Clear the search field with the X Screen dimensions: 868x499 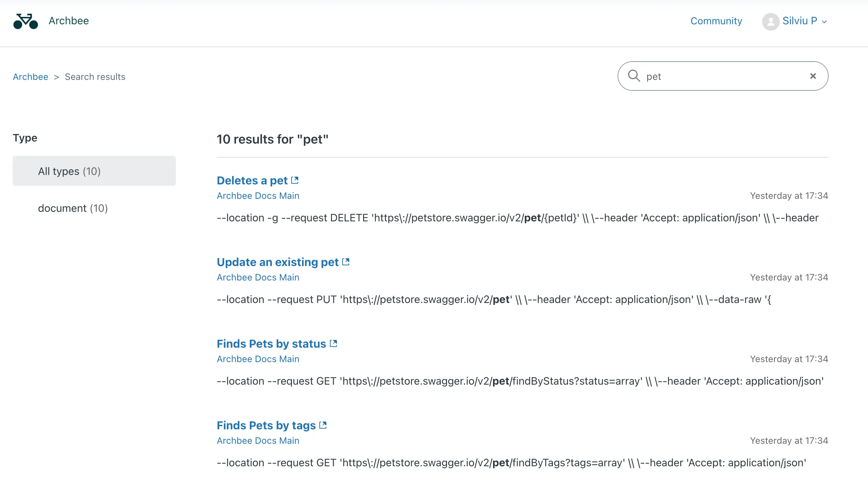point(813,76)
